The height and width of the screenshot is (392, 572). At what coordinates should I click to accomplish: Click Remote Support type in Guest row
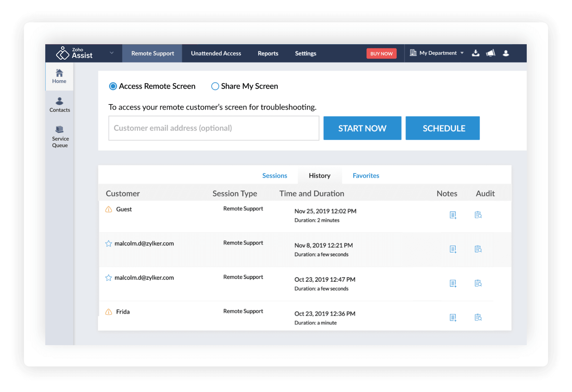click(243, 209)
